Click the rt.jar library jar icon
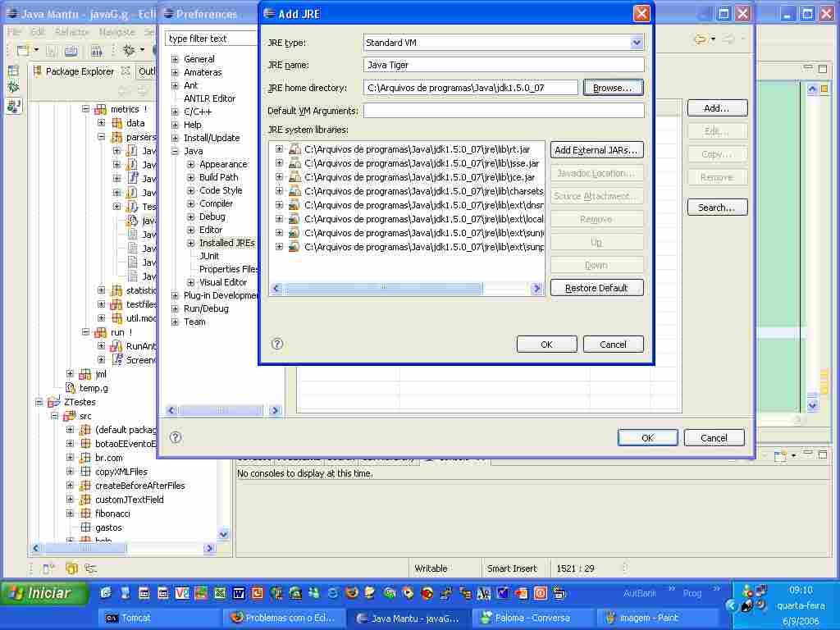This screenshot has width=840, height=630. point(294,149)
